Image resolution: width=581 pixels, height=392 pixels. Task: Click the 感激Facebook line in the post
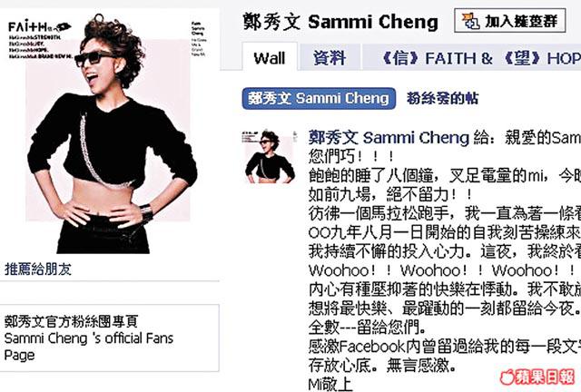coord(445,347)
